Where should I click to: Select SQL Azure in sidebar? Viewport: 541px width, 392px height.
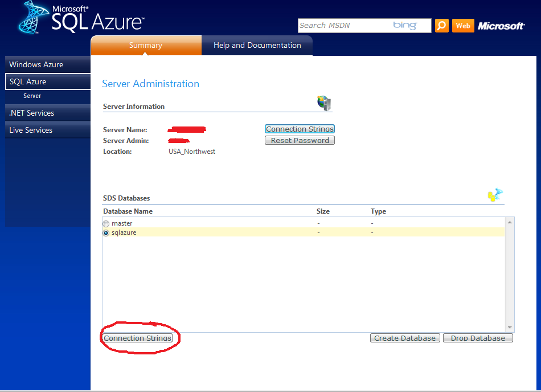[x=48, y=82]
